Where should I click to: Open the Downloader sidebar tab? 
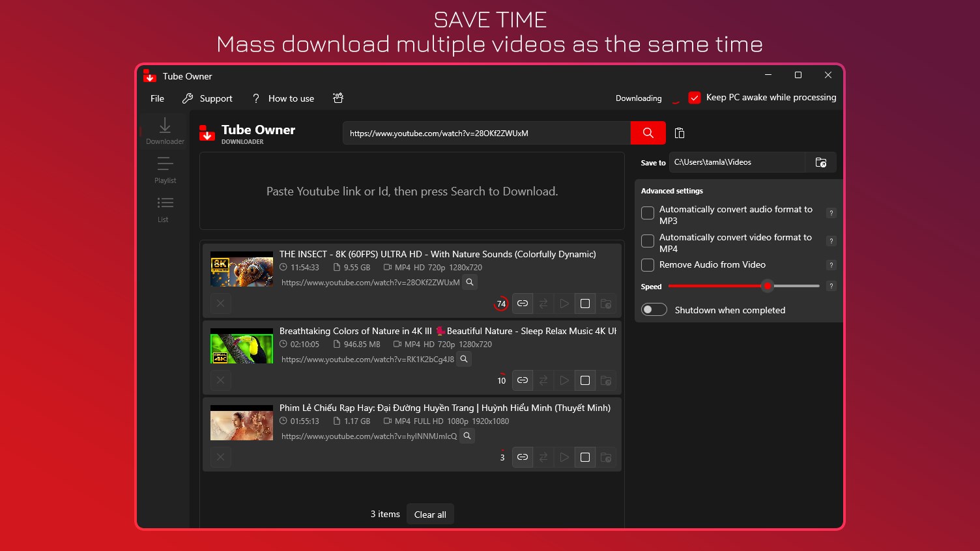coord(165,130)
